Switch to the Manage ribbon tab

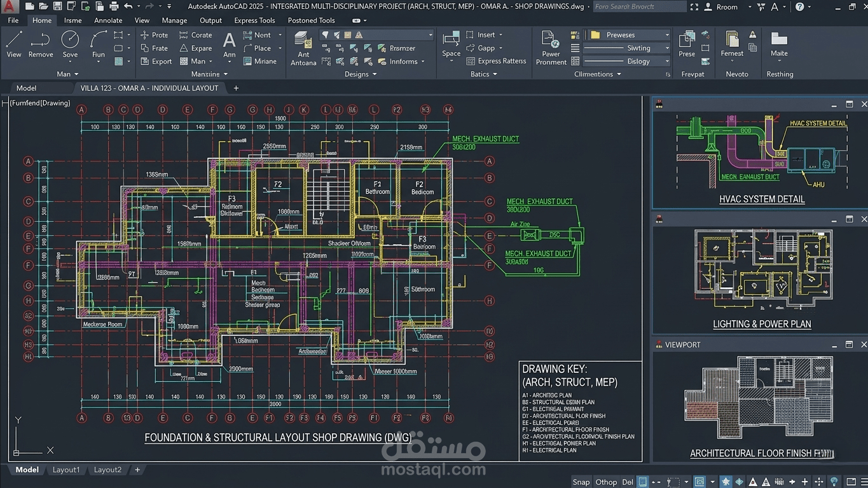174,20
